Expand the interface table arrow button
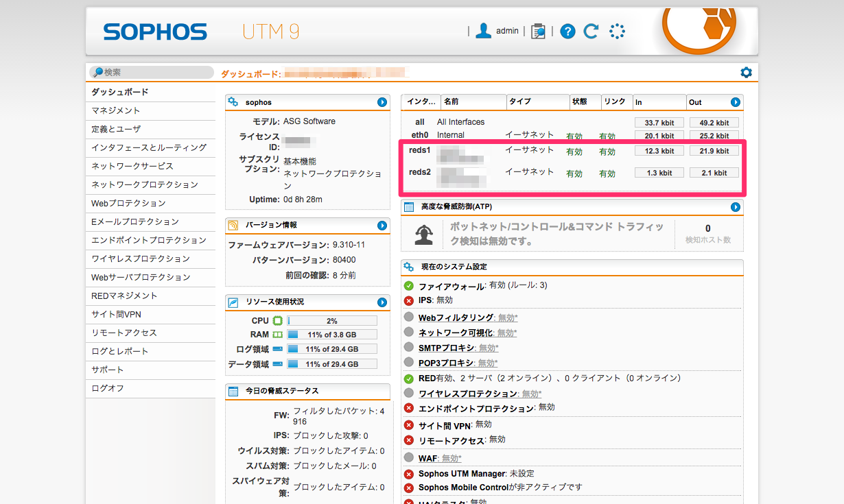Image resolution: width=844 pixels, height=504 pixels. pos(736,102)
